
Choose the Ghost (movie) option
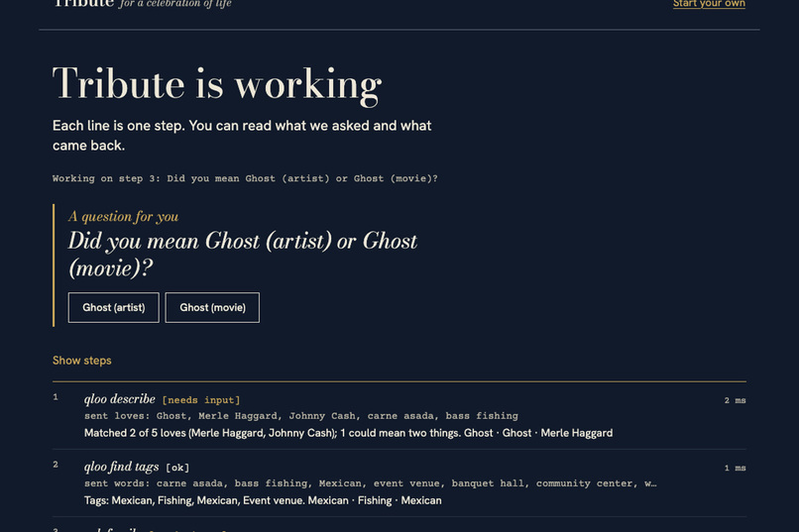(212, 307)
